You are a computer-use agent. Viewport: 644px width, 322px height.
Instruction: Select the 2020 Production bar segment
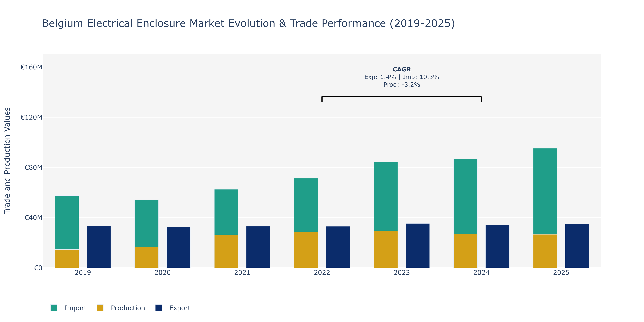[x=147, y=257]
